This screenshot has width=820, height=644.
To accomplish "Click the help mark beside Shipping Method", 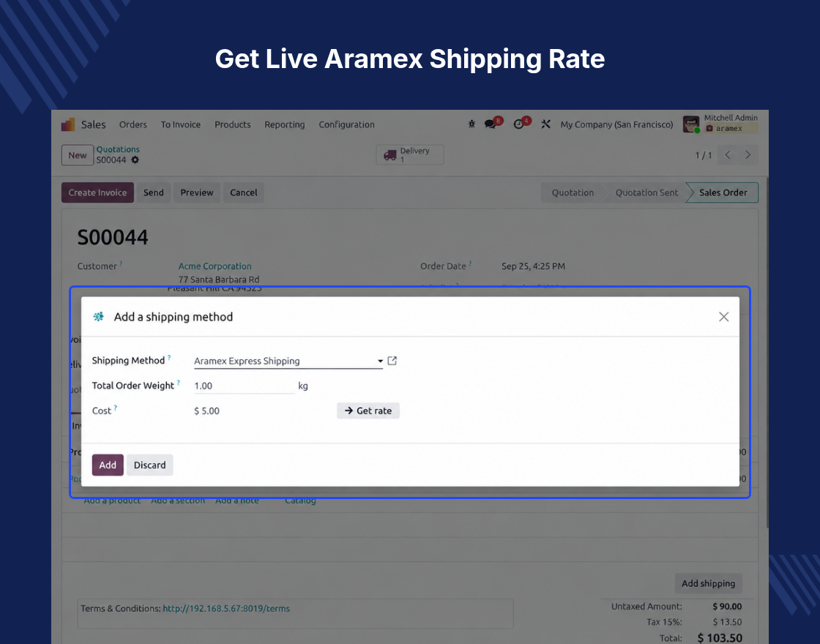I will point(169,358).
